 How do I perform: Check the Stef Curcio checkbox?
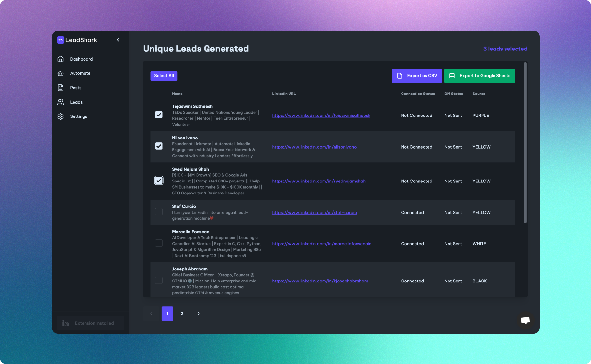click(x=159, y=212)
